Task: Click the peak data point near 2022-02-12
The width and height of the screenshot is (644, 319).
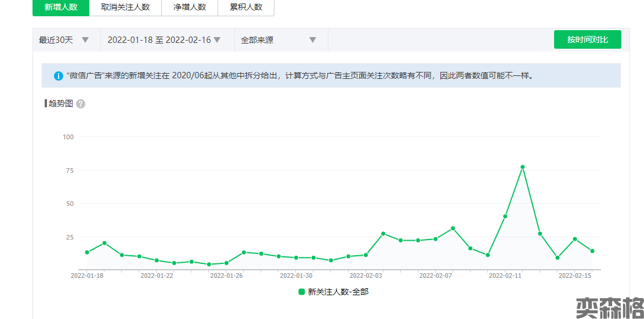Action: pyautogui.click(x=523, y=167)
